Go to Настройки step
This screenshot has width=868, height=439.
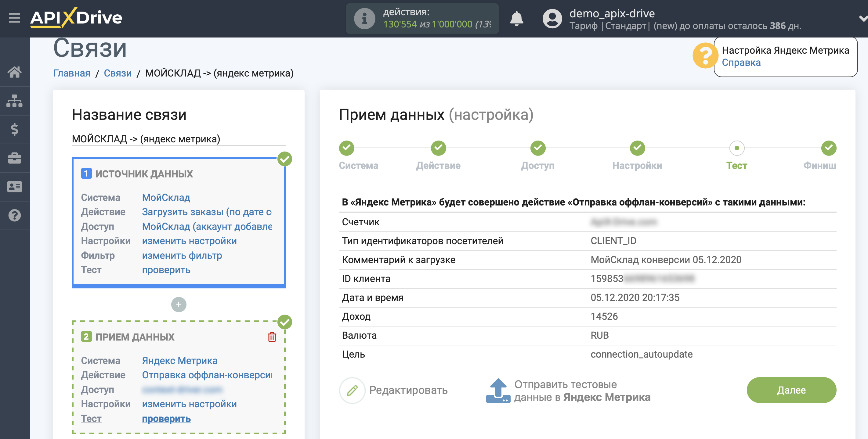(x=637, y=166)
